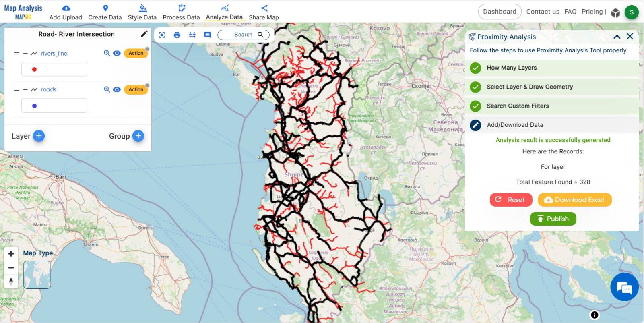
Task: Open the map comments icon
Action: (207, 35)
